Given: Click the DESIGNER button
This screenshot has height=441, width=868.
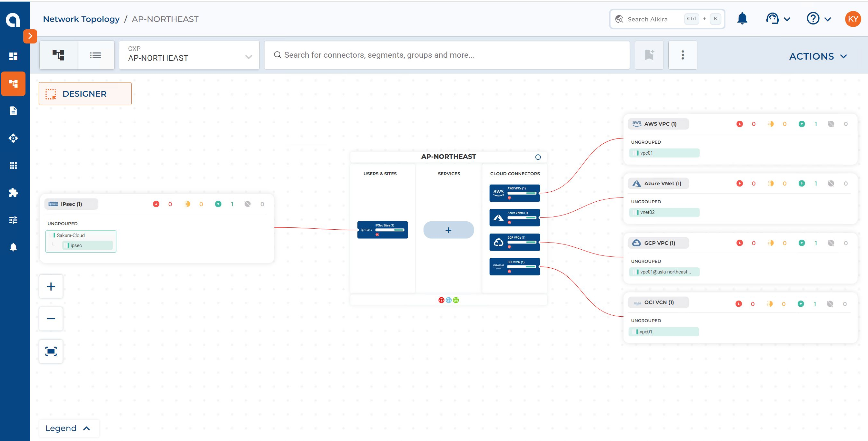Looking at the screenshot, I should click(85, 94).
